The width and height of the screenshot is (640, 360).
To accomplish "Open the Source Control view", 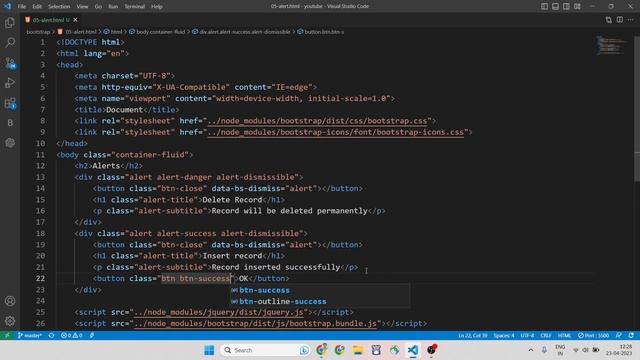I will tap(10, 63).
